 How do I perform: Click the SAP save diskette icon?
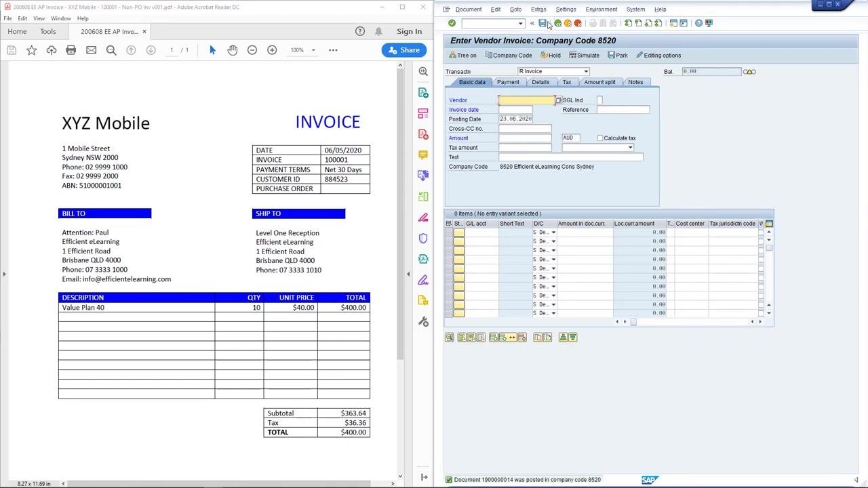click(542, 23)
